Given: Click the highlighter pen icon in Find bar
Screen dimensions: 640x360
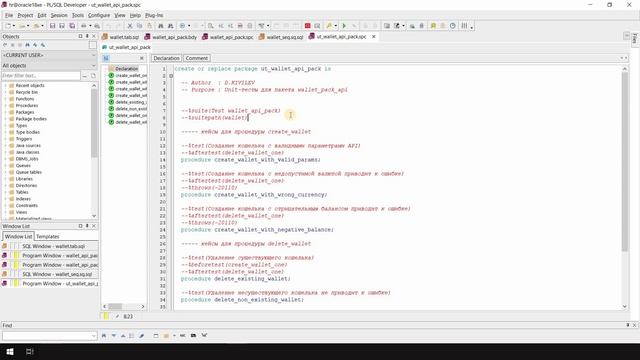Looking at the screenshot, I should [x=141, y=336].
